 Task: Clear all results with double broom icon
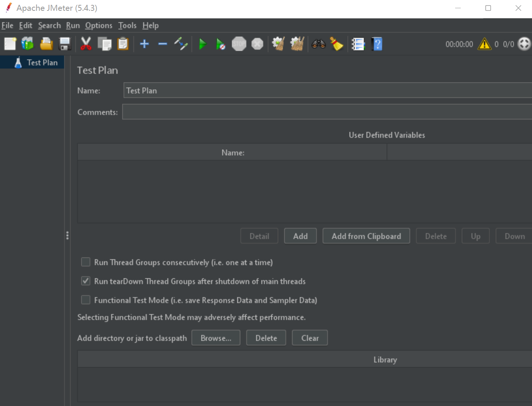297,44
